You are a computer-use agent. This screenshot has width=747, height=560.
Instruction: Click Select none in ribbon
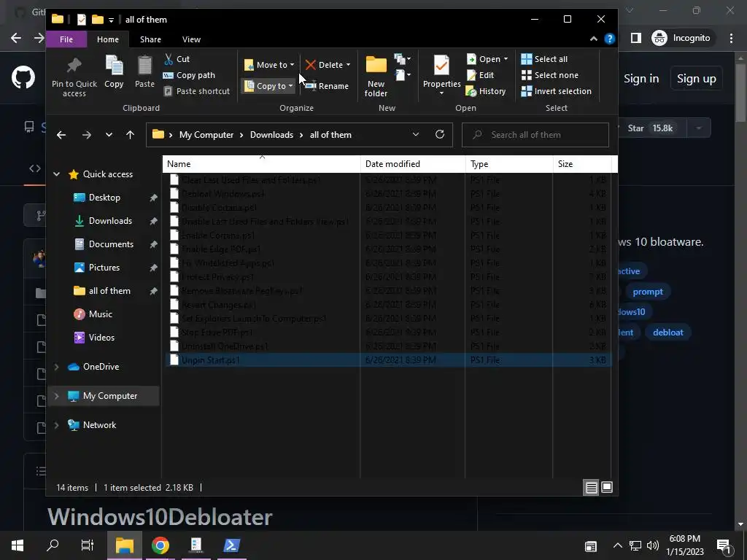pyautogui.click(x=549, y=75)
